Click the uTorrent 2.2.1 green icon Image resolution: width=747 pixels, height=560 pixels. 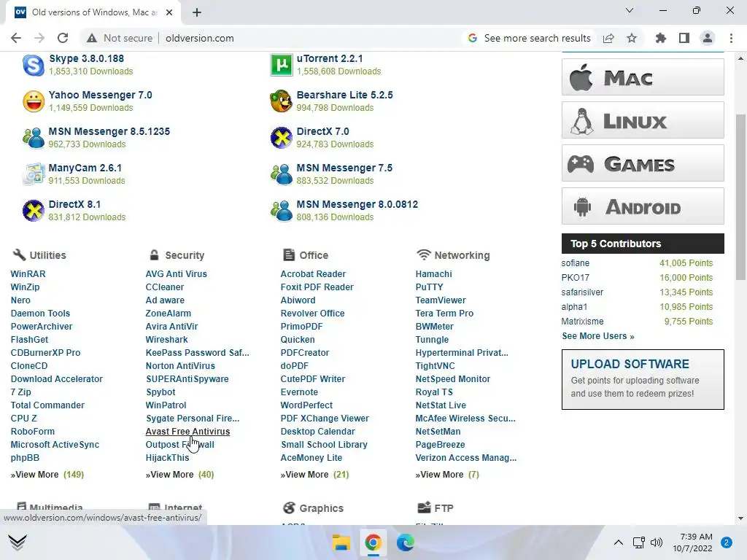coord(282,65)
